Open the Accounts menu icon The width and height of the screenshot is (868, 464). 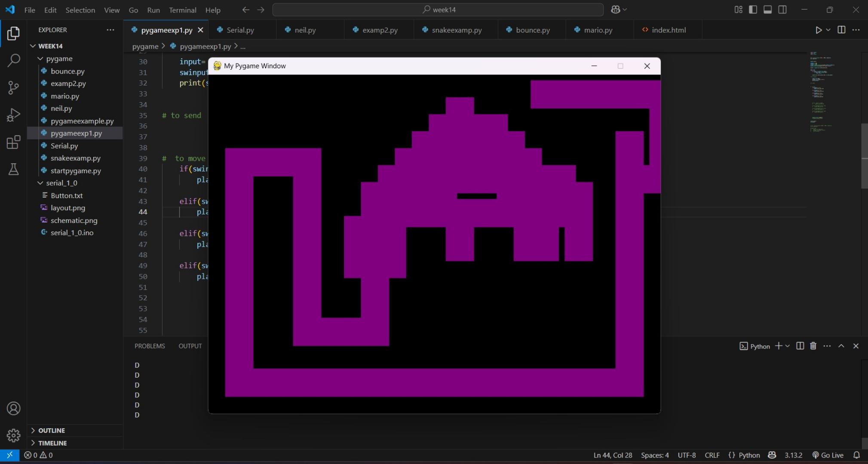coord(13,408)
